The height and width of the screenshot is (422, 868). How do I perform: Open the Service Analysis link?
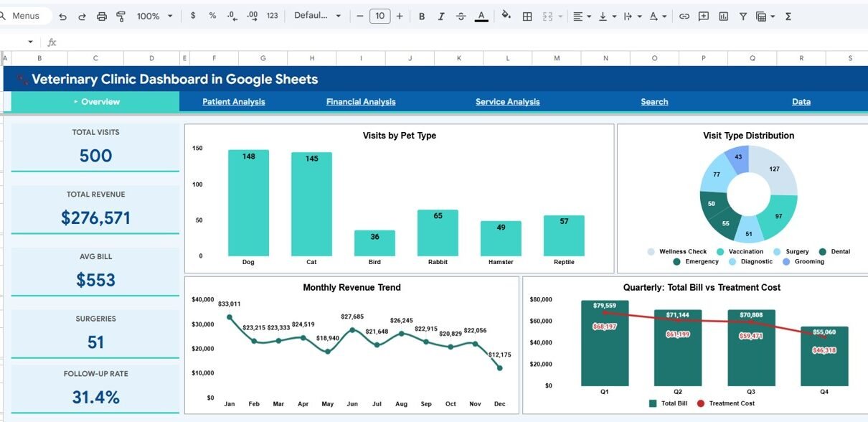[507, 102]
